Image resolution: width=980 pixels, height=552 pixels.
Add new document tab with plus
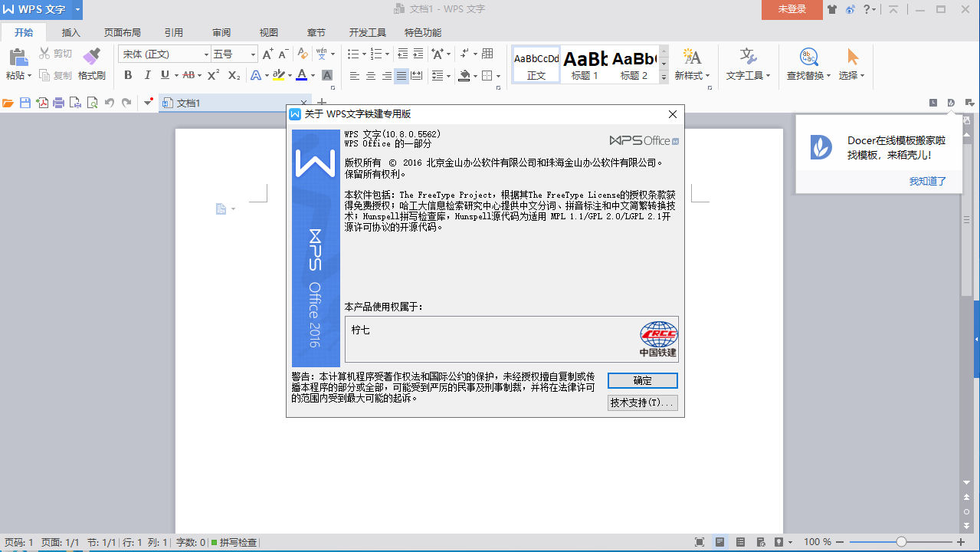click(322, 103)
